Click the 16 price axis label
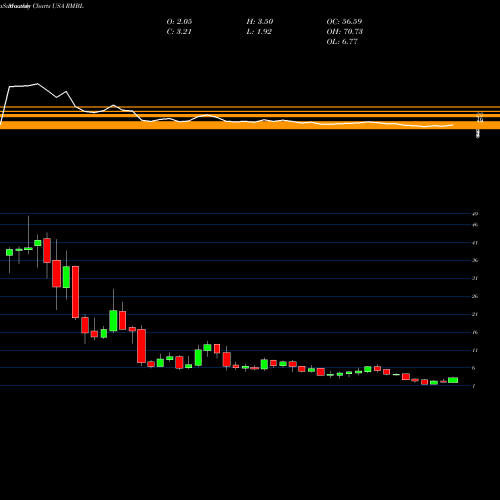This screenshot has height=500, width=500. click(x=475, y=332)
